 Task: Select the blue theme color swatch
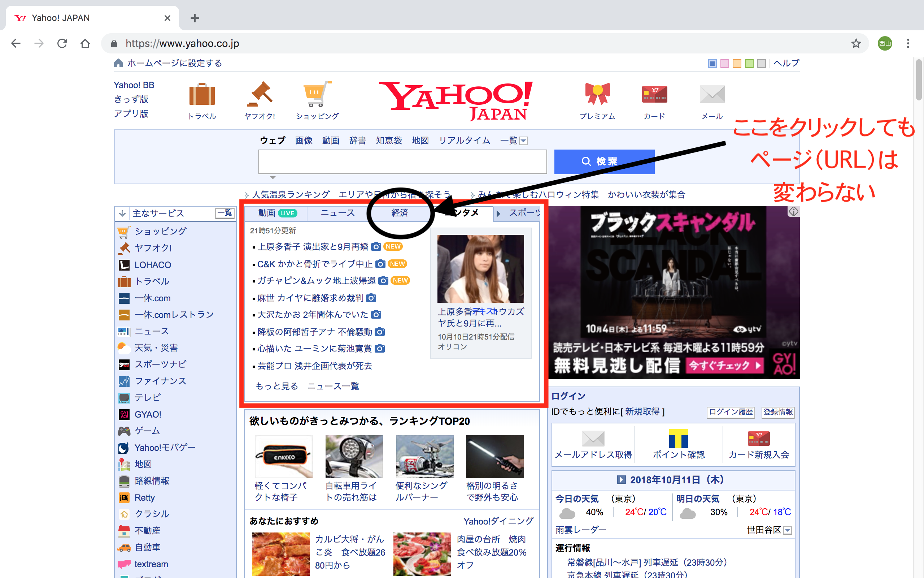(712, 64)
